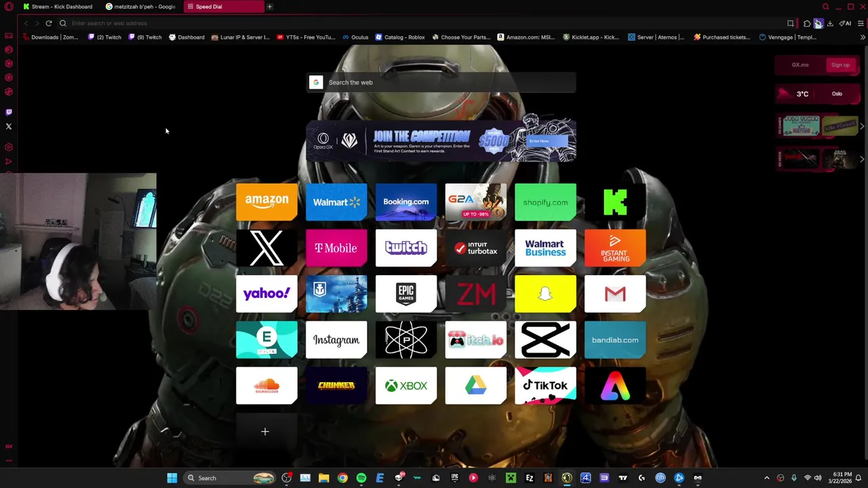Open the Booking.com speed dial tile
The image size is (868, 488).
(x=406, y=202)
